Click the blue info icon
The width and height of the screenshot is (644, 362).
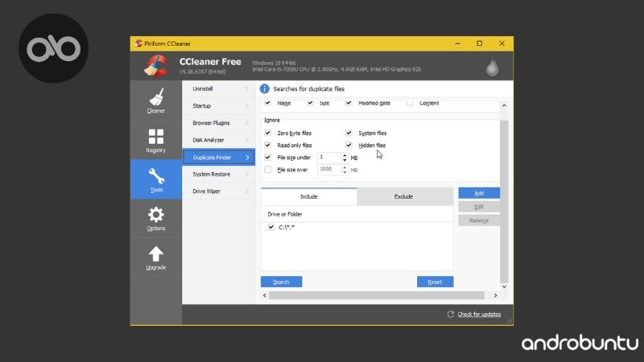[x=265, y=88]
